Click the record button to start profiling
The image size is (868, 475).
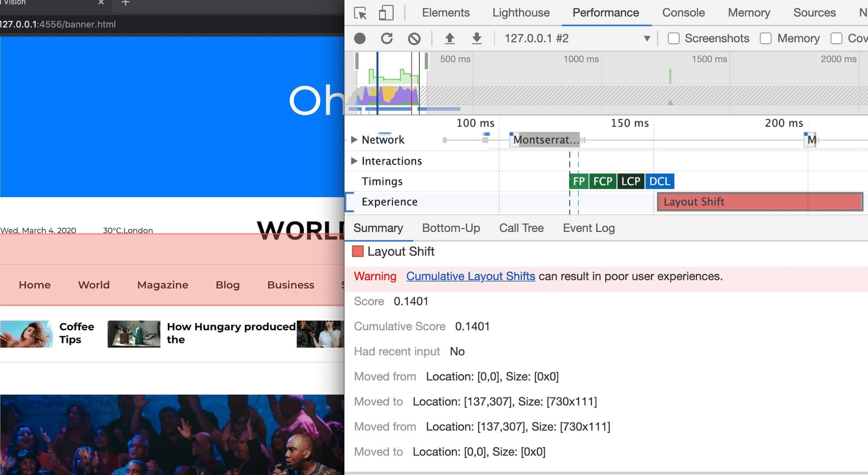[360, 38]
